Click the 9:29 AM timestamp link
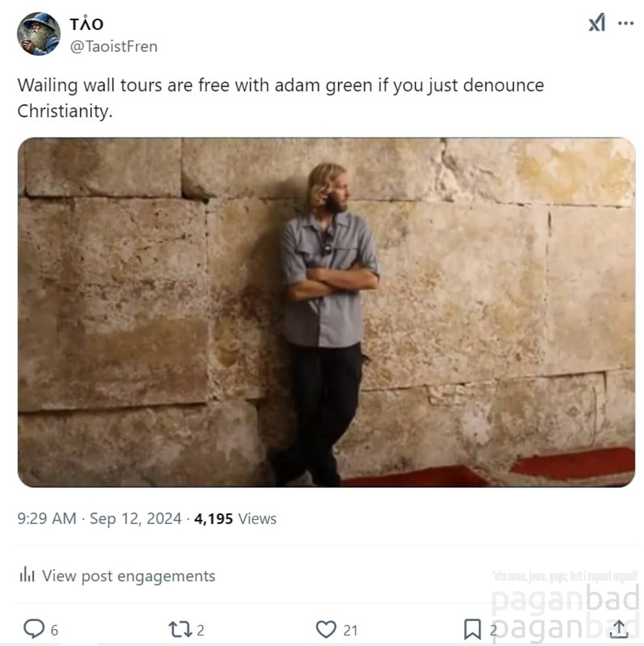 pos(47,519)
